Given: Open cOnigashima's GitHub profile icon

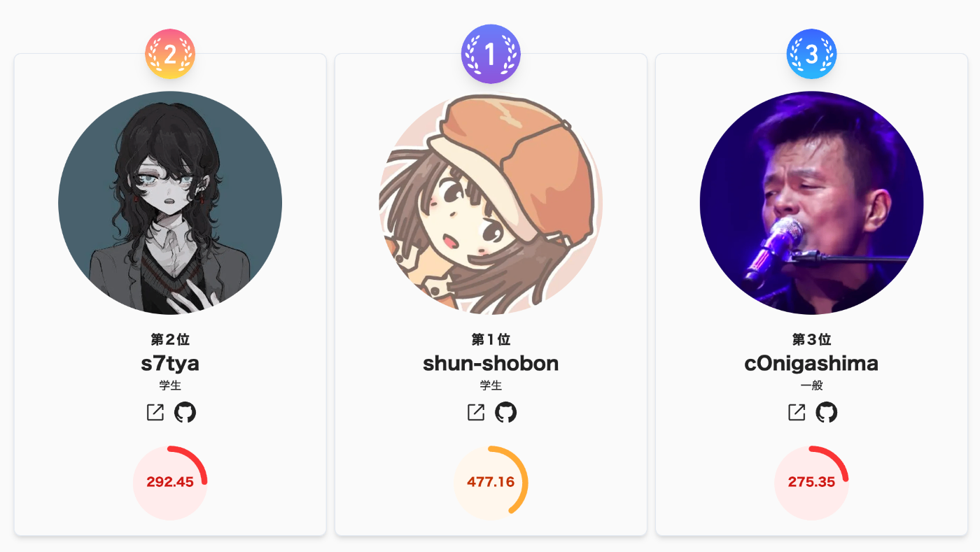Looking at the screenshot, I should click(x=826, y=413).
